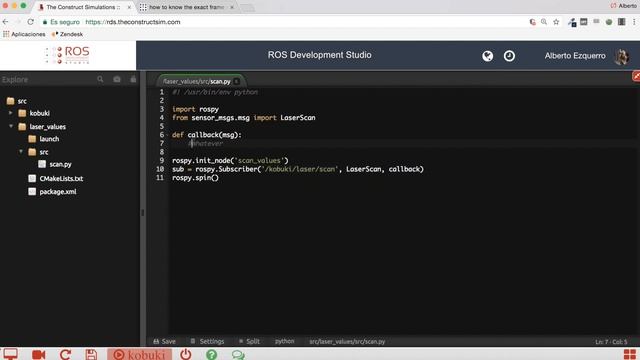Open Chrome three-dot menu

634,22
